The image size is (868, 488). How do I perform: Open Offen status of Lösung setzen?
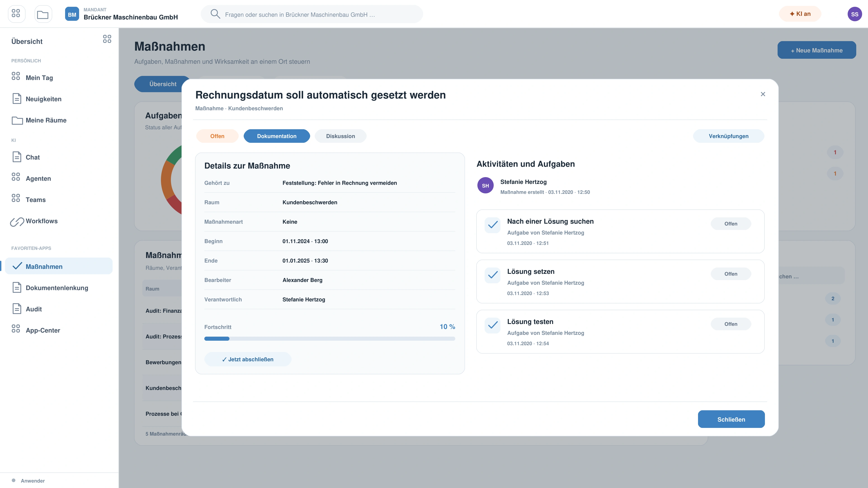[731, 274]
